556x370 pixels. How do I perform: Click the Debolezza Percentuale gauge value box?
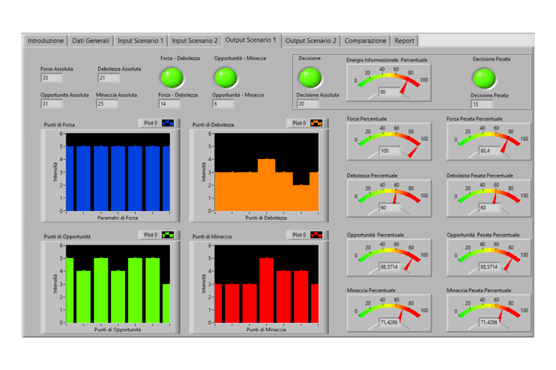[x=389, y=208]
